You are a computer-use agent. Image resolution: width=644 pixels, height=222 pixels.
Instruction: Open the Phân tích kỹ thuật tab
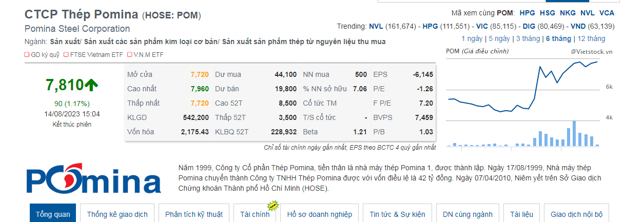click(194, 214)
